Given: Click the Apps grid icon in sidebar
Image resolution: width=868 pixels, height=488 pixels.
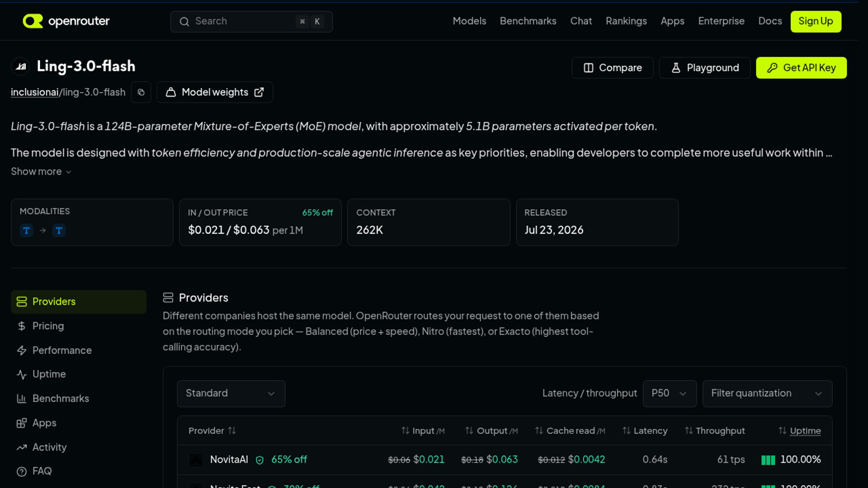Looking at the screenshot, I should pyautogui.click(x=22, y=423).
